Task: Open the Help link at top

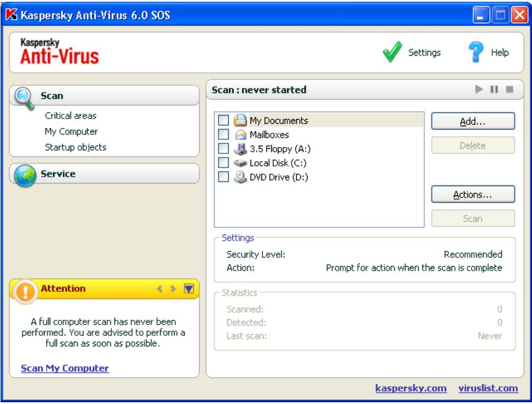Action: (x=500, y=53)
